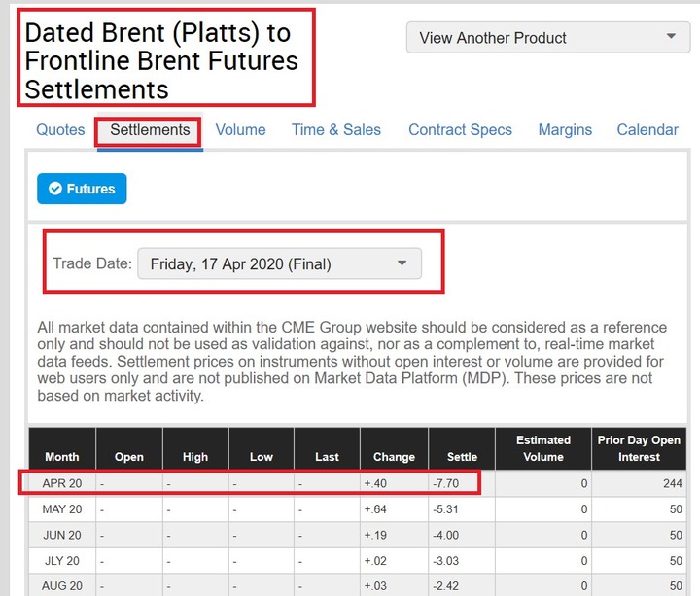Click the checkmark icon on Futures button
Image resolution: width=700 pixels, height=596 pixels.
coord(54,189)
